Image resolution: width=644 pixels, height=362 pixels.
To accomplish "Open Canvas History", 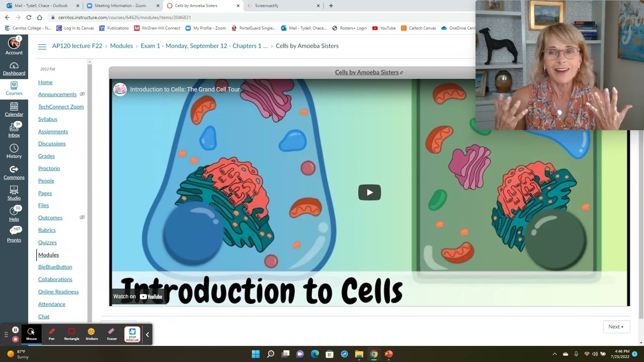I will pos(14,151).
